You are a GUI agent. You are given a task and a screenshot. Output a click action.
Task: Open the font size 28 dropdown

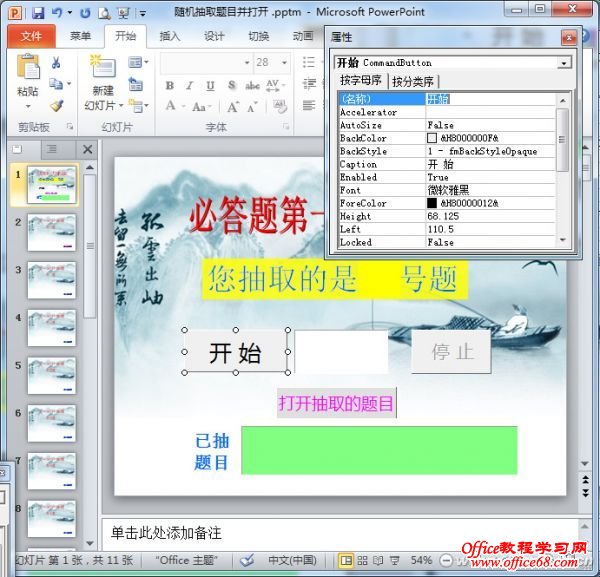coord(284,63)
